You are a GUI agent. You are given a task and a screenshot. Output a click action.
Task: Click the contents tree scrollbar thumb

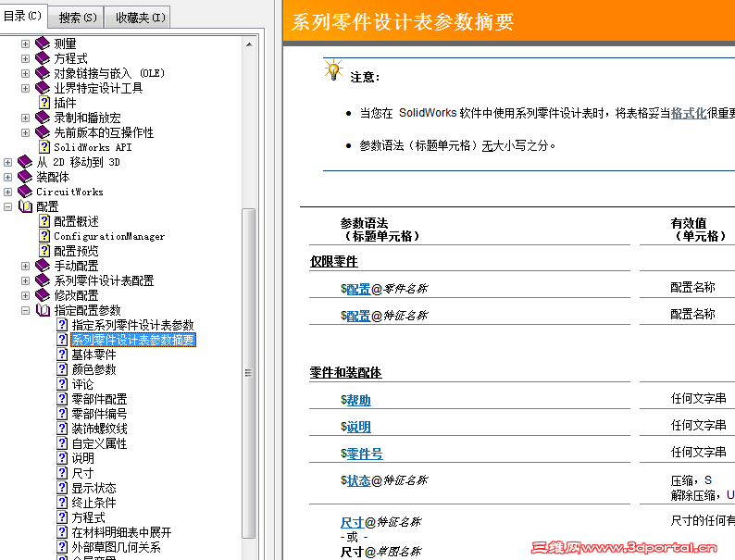coord(248,374)
